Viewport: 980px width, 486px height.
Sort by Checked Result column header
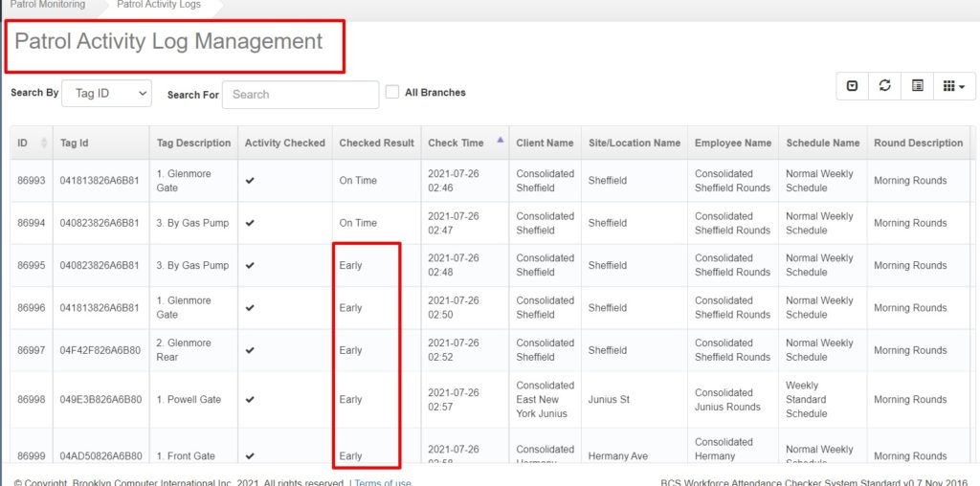pyautogui.click(x=376, y=144)
